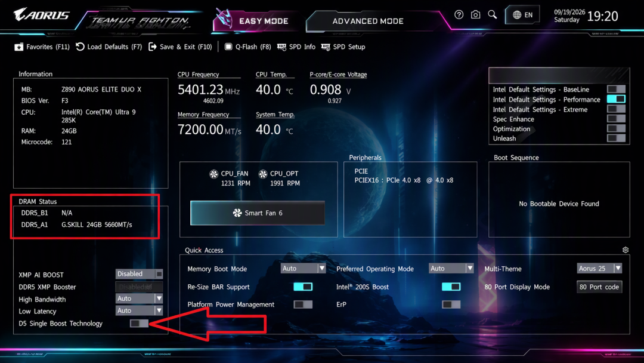
Task: Open SPD Info
Action: point(296,47)
